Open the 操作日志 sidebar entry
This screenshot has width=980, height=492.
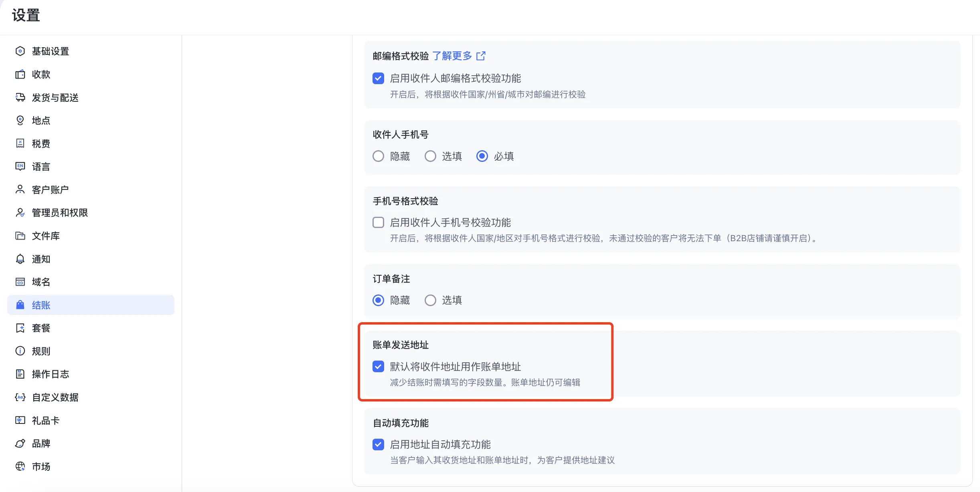tap(51, 374)
